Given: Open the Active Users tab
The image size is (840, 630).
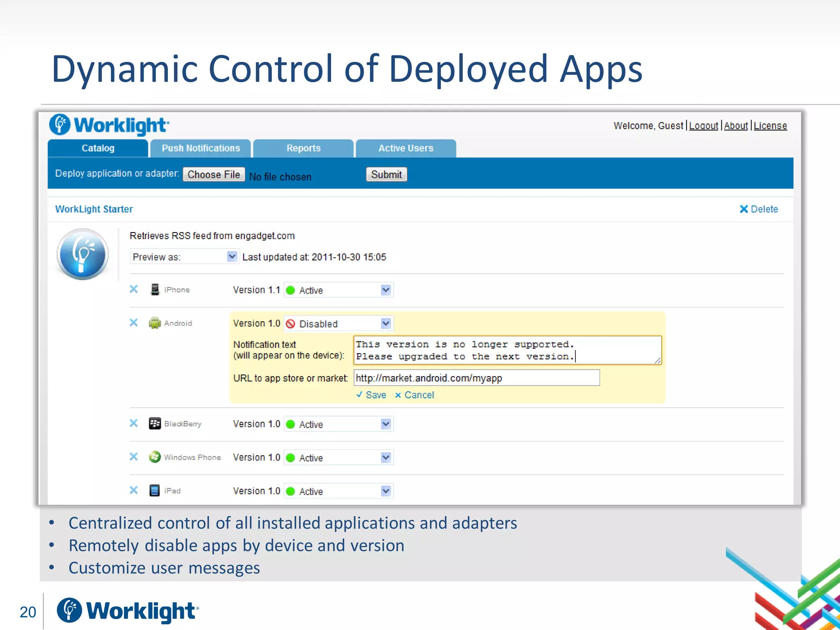Looking at the screenshot, I should point(406,148).
